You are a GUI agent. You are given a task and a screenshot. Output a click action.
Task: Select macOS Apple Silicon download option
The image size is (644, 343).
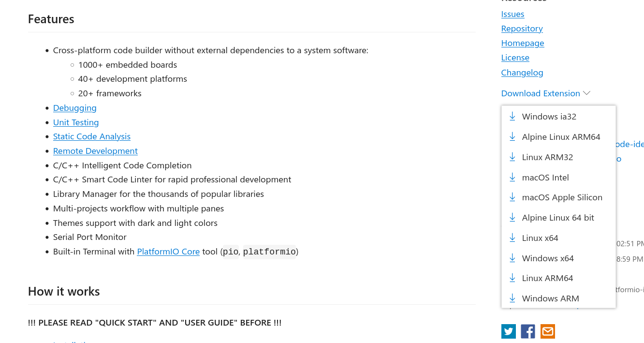(558, 197)
